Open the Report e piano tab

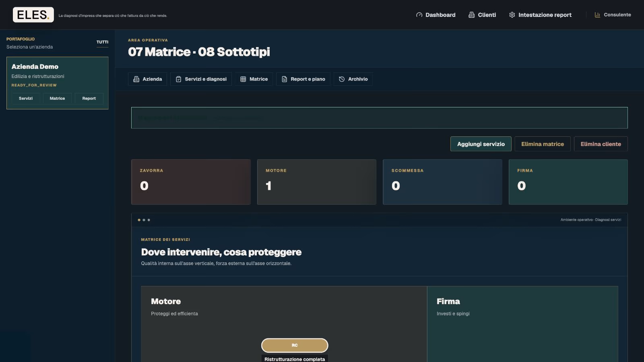[x=303, y=79]
